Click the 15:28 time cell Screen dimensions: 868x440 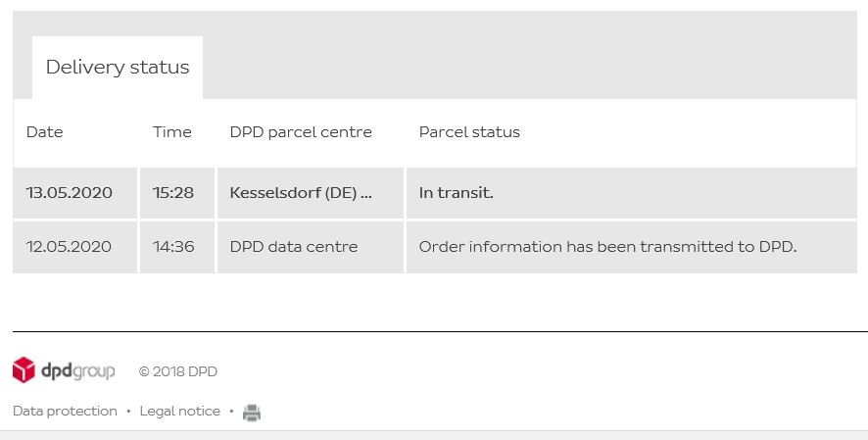click(x=173, y=193)
